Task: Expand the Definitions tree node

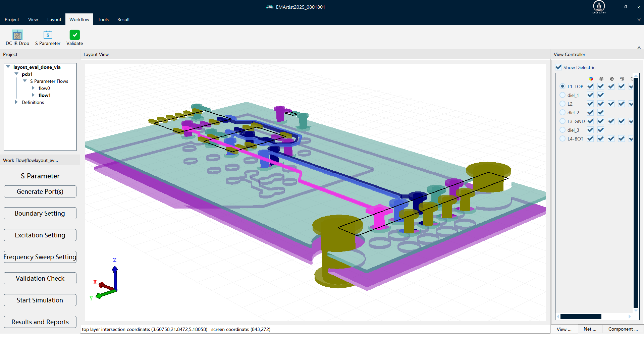Action: [16, 102]
